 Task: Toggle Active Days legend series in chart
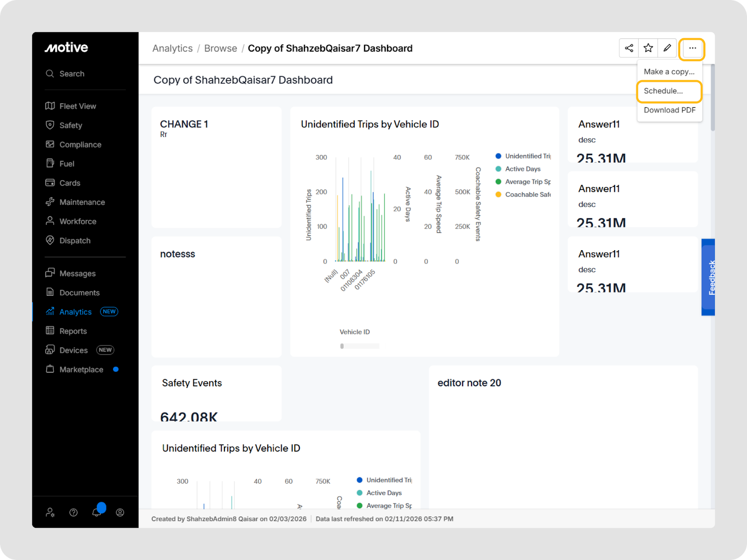522,169
